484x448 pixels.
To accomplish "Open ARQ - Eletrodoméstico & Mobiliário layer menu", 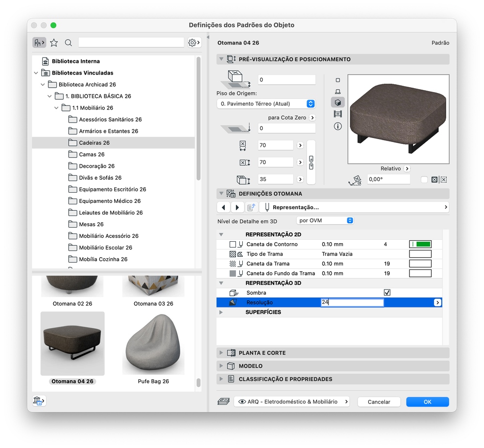I will coord(292,402).
